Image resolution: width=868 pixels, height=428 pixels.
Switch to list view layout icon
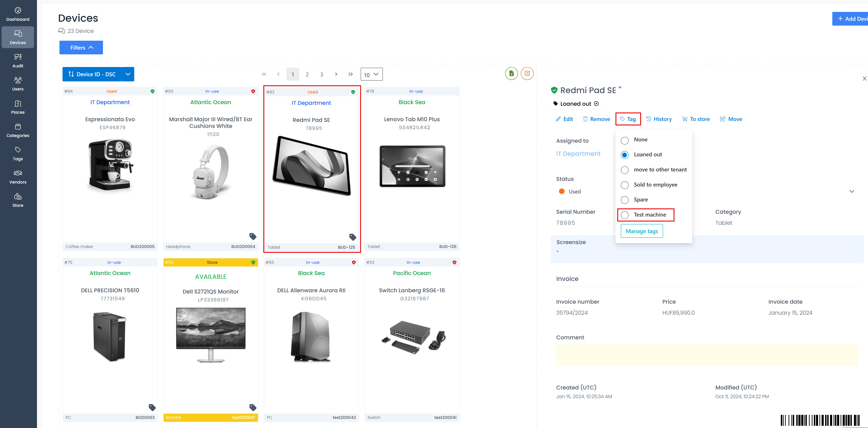click(x=527, y=74)
